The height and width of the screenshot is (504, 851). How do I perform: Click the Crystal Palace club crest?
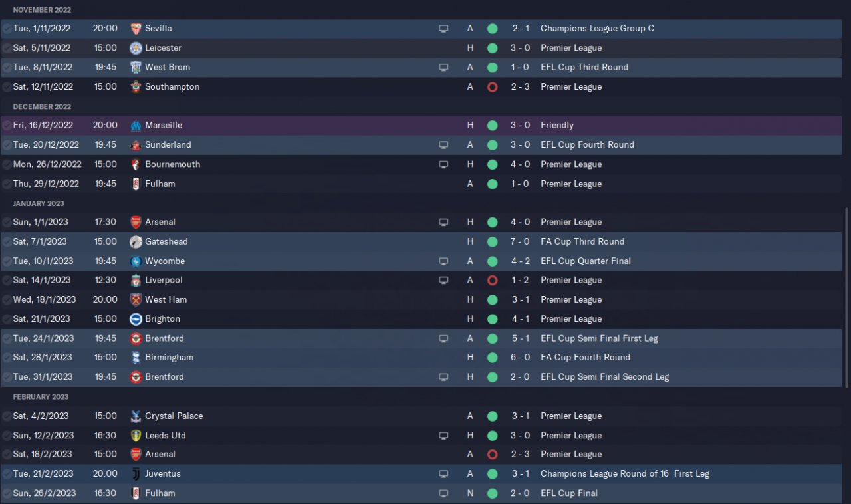tap(136, 416)
